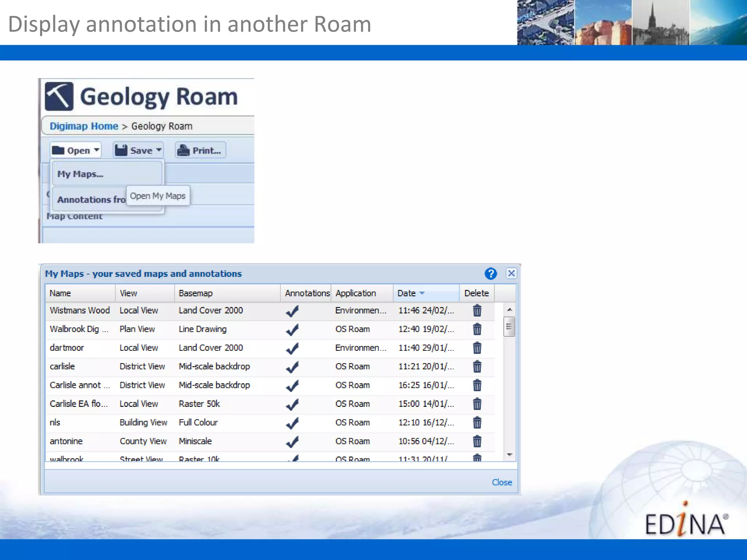Select the 'Carlisle annot ...' map name

click(80, 385)
